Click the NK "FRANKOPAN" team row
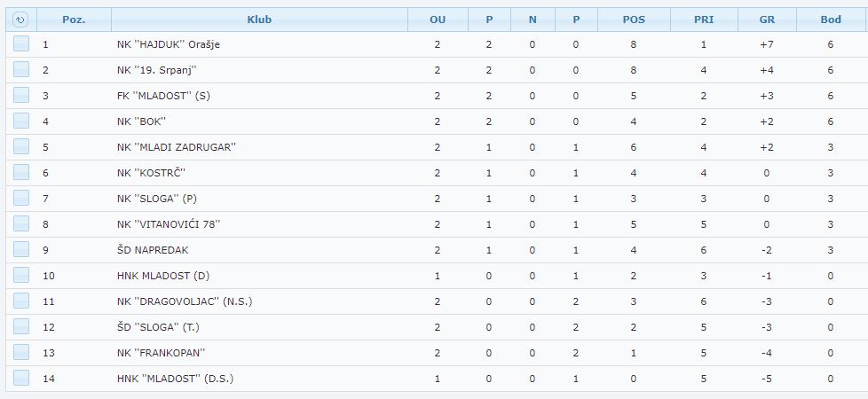This screenshot has width=868, height=399. 434,353
